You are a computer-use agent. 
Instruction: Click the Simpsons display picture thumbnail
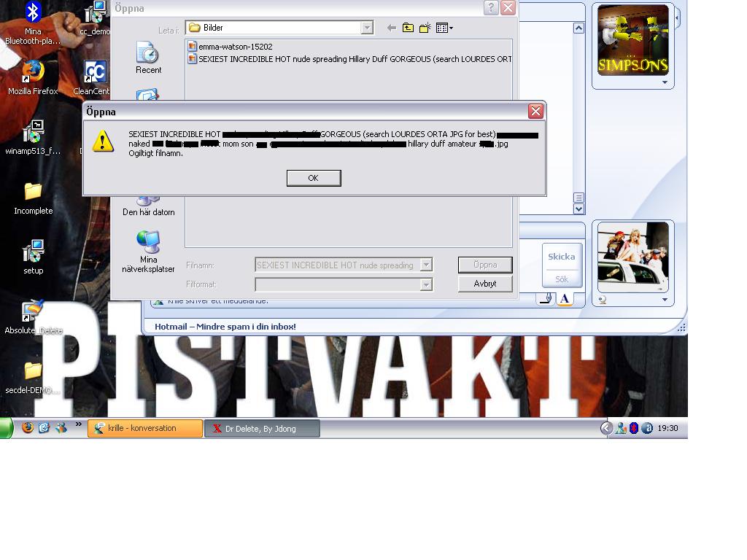point(633,40)
